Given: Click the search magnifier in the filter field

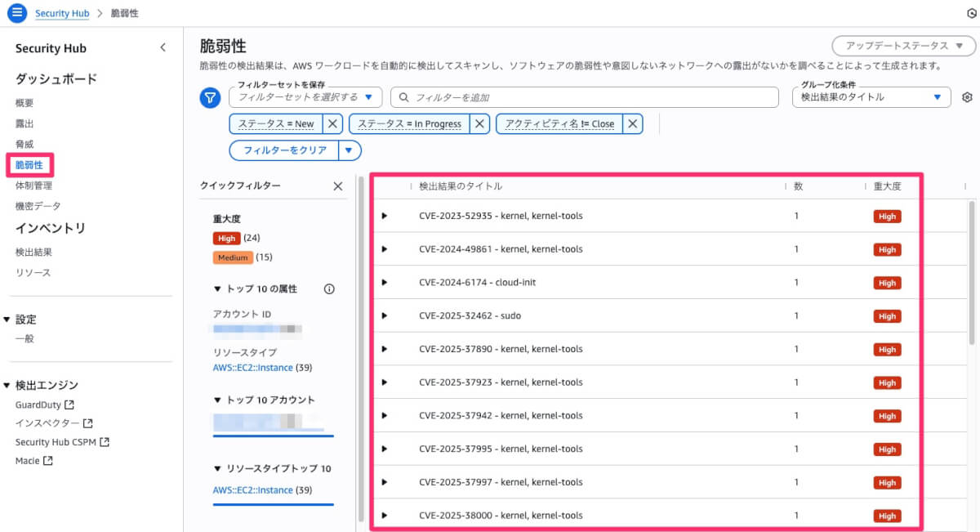Looking at the screenshot, I should click(x=404, y=97).
